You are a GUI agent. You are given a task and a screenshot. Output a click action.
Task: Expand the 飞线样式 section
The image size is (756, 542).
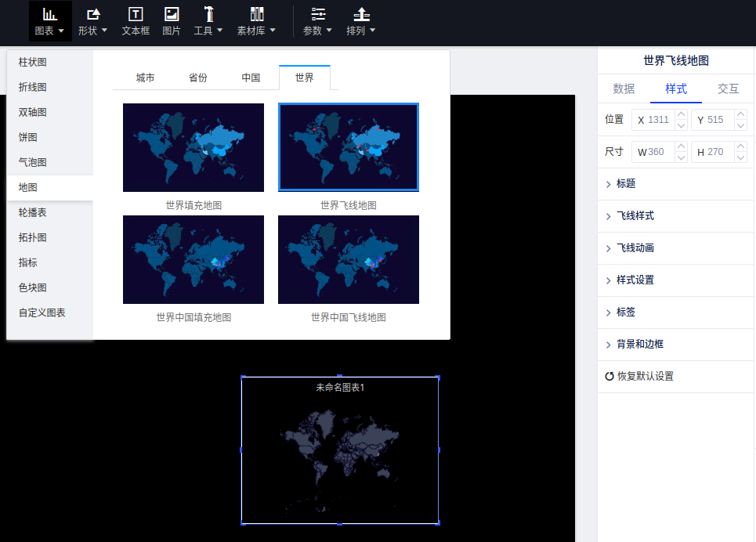click(635, 215)
